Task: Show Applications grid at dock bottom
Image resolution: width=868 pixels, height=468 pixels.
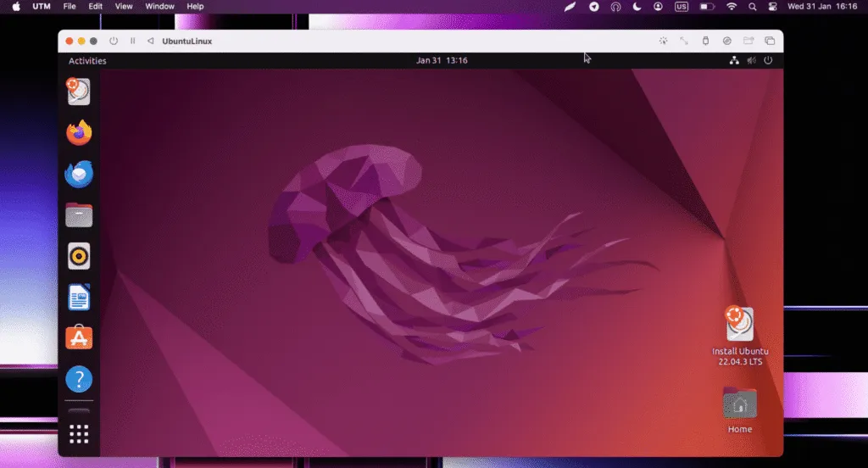Action: 79,434
